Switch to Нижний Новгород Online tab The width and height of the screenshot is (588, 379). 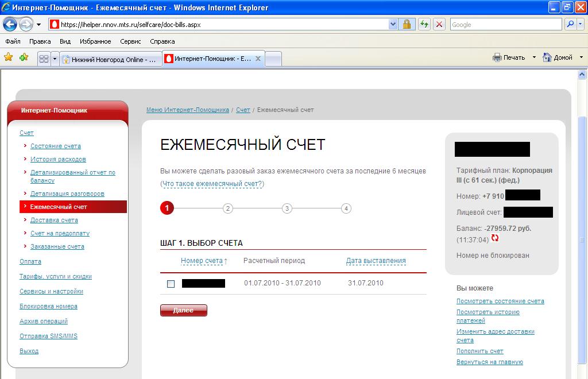coord(111,59)
